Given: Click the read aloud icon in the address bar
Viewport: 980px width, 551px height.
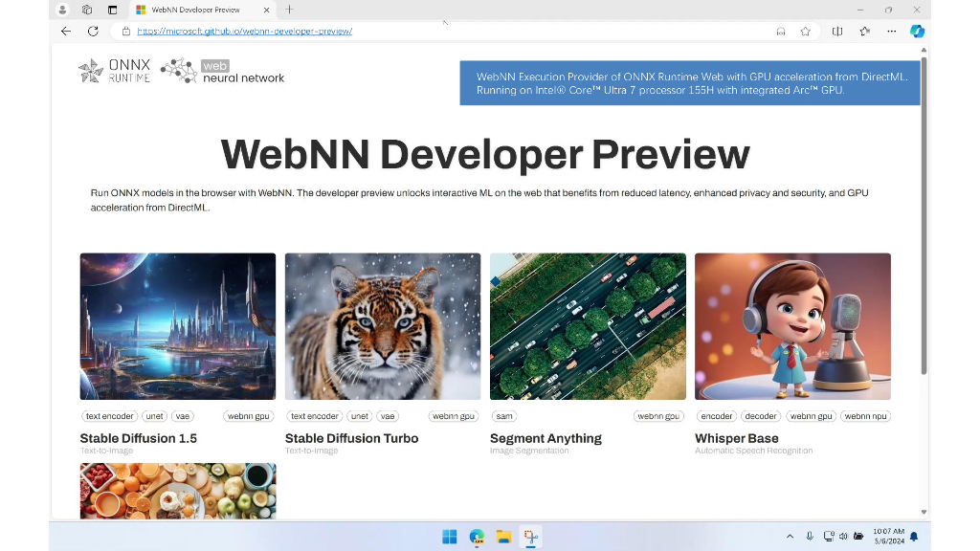Looking at the screenshot, I should click(781, 32).
